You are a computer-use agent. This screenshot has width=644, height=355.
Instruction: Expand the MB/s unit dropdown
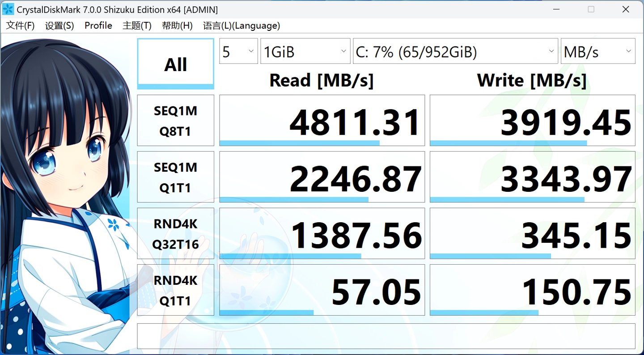tap(597, 51)
